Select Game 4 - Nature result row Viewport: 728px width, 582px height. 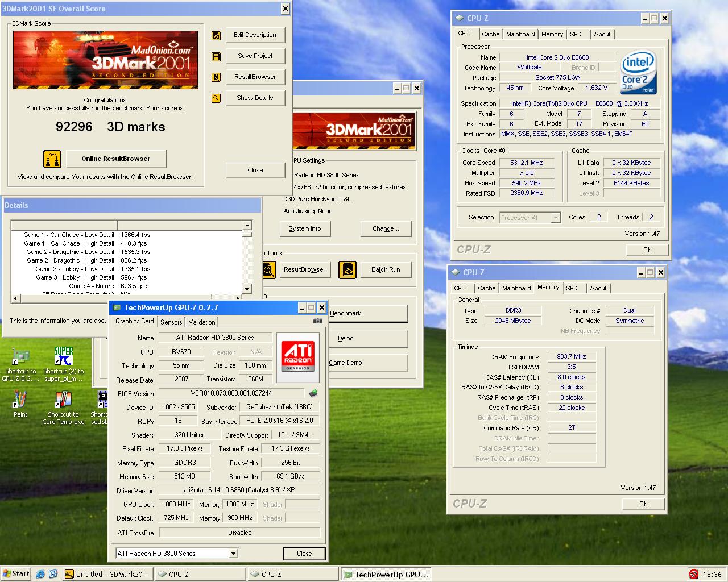tap(127, 286)
